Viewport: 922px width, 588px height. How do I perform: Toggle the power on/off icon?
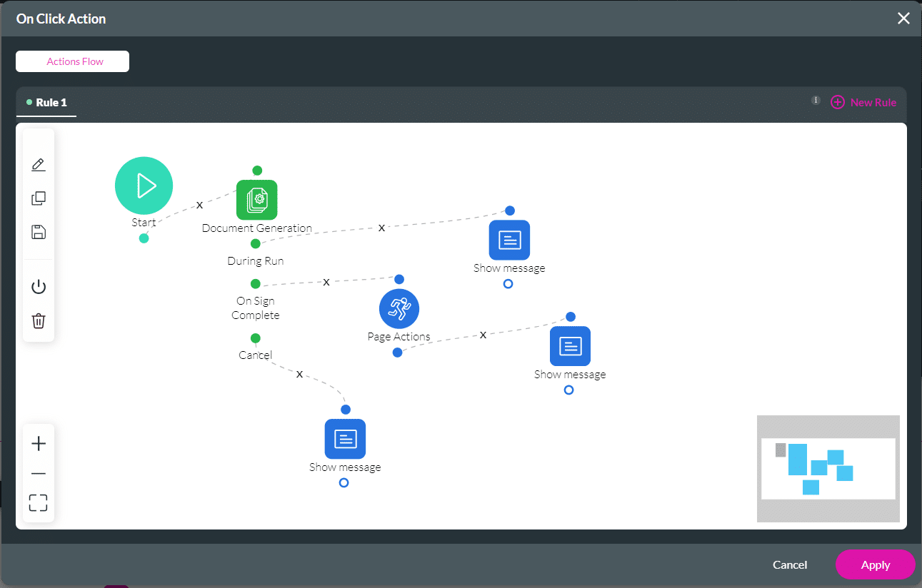39,287
